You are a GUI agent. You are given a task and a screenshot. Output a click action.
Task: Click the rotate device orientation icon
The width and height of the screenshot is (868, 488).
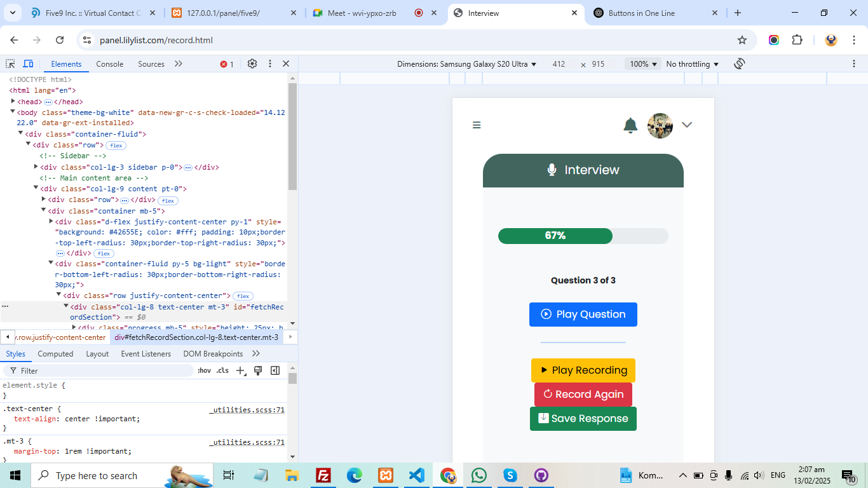point(739,64)
